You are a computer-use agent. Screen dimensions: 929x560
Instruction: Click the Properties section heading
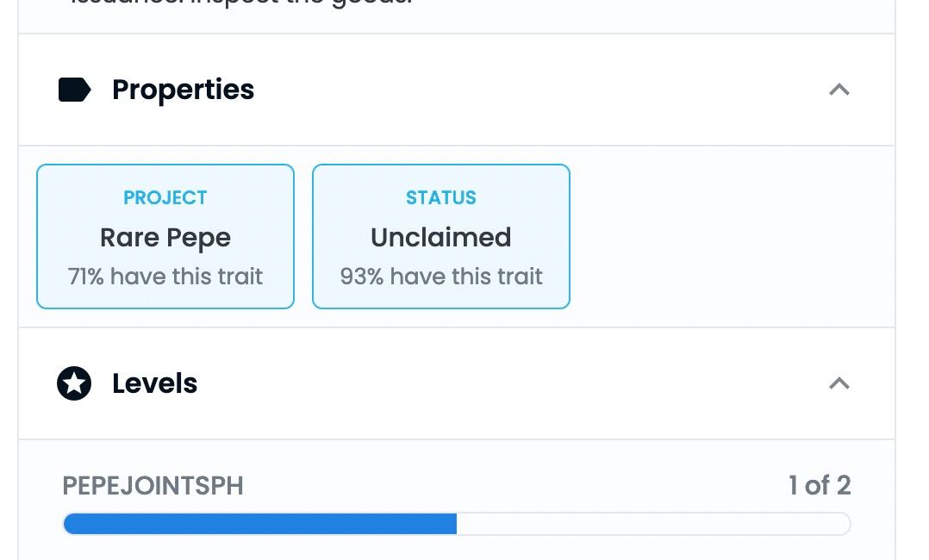coord(183,90)
